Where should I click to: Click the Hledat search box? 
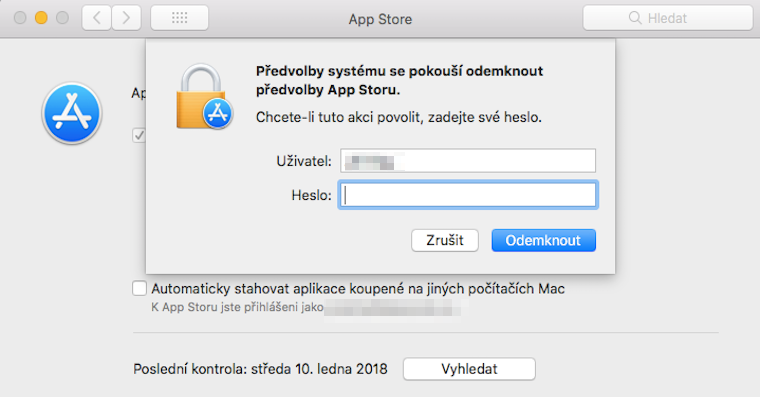[x=668, y=18]
